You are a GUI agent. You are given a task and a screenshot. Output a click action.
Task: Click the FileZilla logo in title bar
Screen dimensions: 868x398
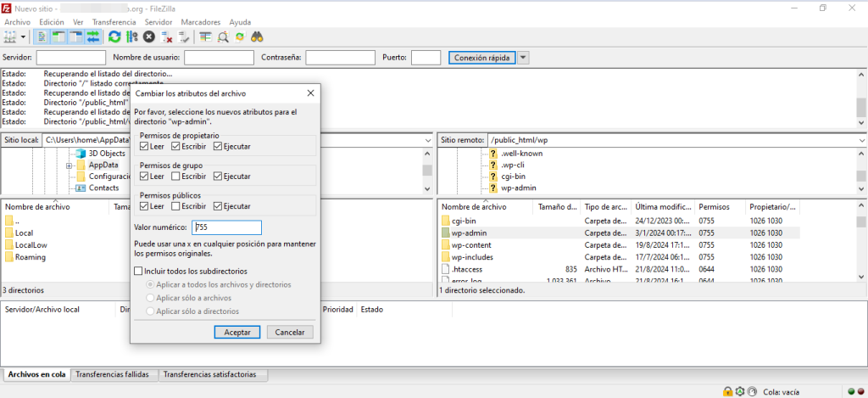pos(6,8)
